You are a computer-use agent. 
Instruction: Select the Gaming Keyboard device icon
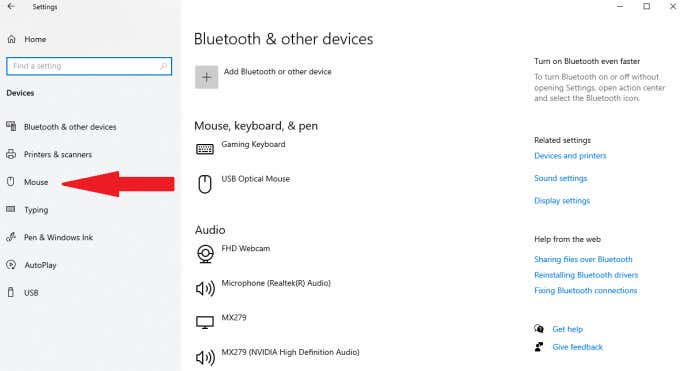[x=205, y=149]
